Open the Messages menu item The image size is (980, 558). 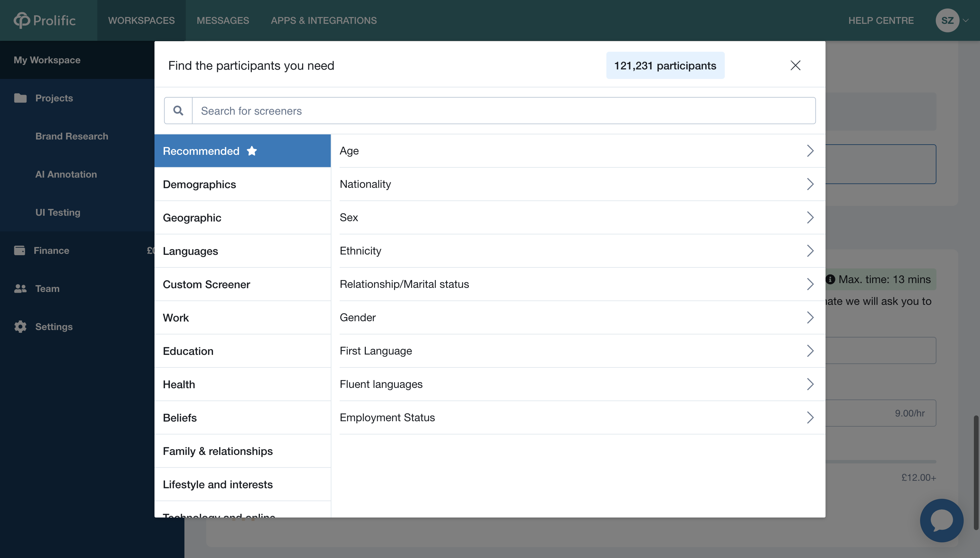click(223, 20)
